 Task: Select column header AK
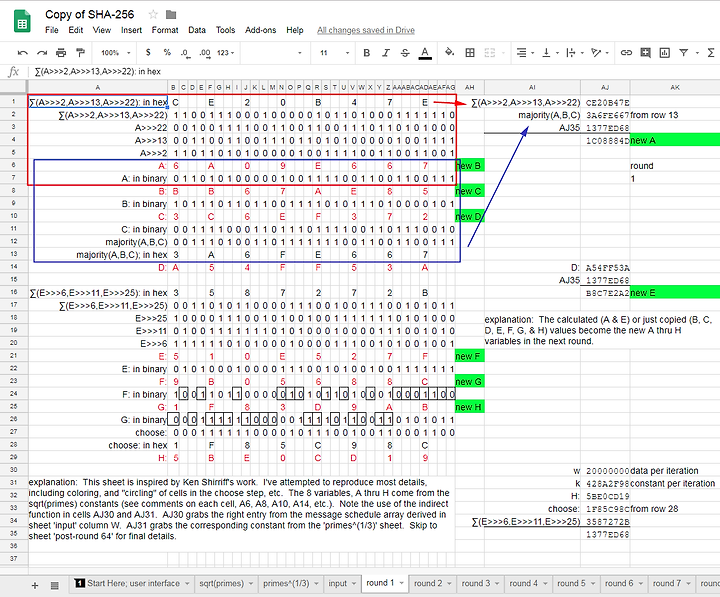point(675,87)
